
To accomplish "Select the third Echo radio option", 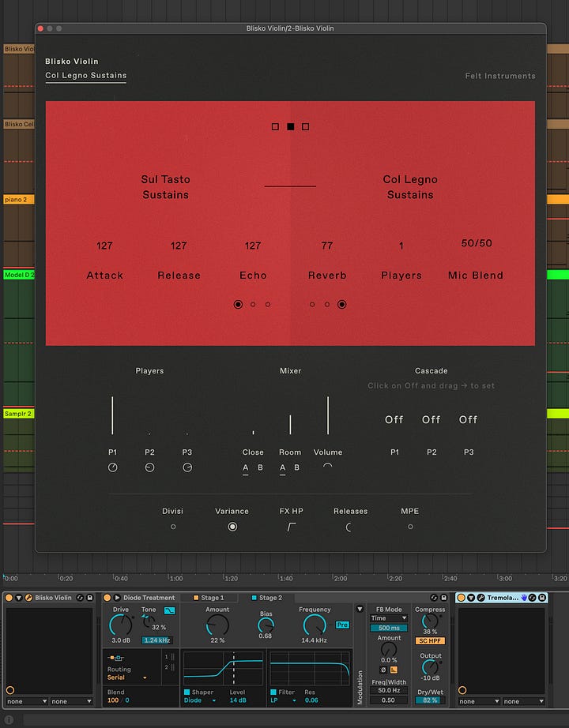I will click(268, 305).
